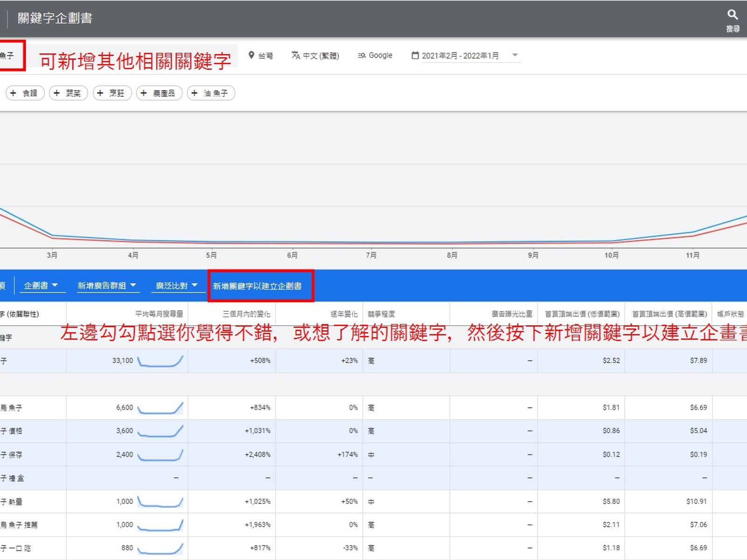Click the language translate icon

296,55
